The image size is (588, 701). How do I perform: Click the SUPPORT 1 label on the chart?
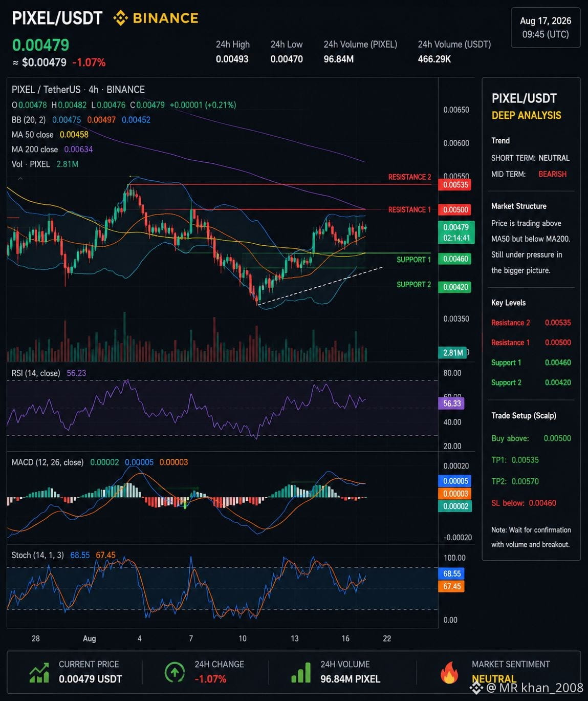tap(413, 260)
